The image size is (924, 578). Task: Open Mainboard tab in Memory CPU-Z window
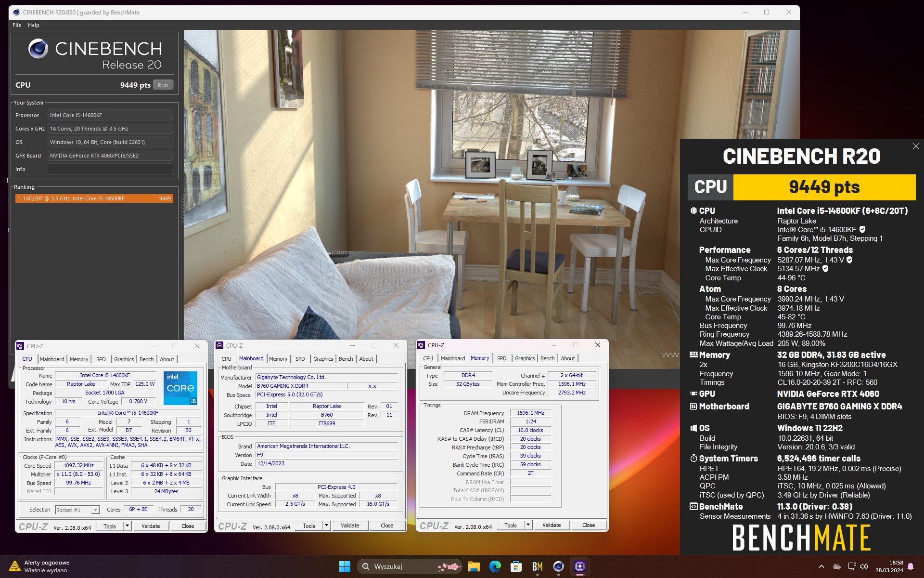(453, 358)
